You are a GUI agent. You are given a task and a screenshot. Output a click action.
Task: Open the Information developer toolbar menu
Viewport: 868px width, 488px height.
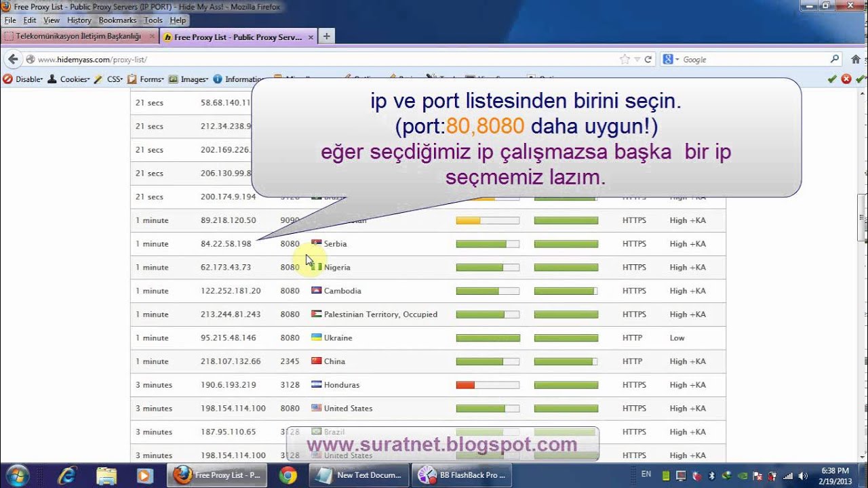[x=239, y=79]
